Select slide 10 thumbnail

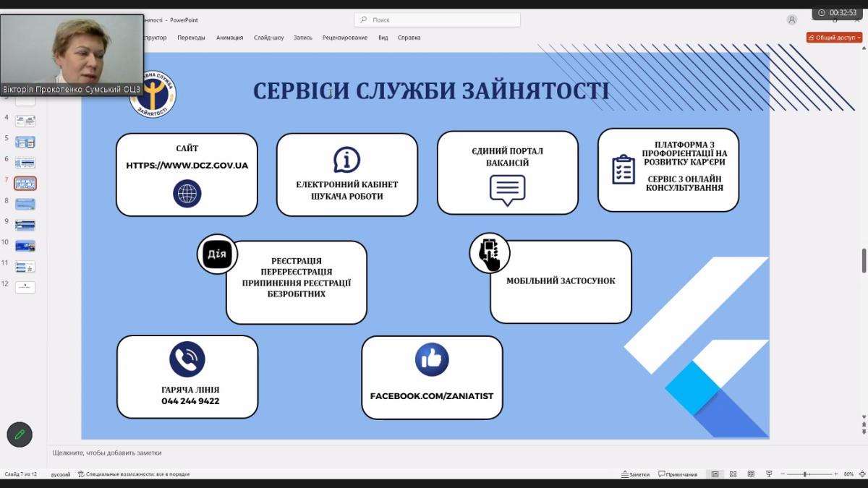tap(25, 246)
